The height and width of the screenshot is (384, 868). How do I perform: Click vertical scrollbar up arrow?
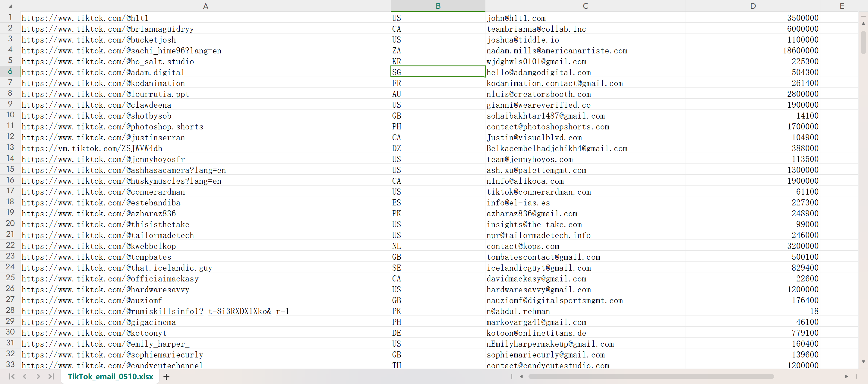(x=863, y=24)
